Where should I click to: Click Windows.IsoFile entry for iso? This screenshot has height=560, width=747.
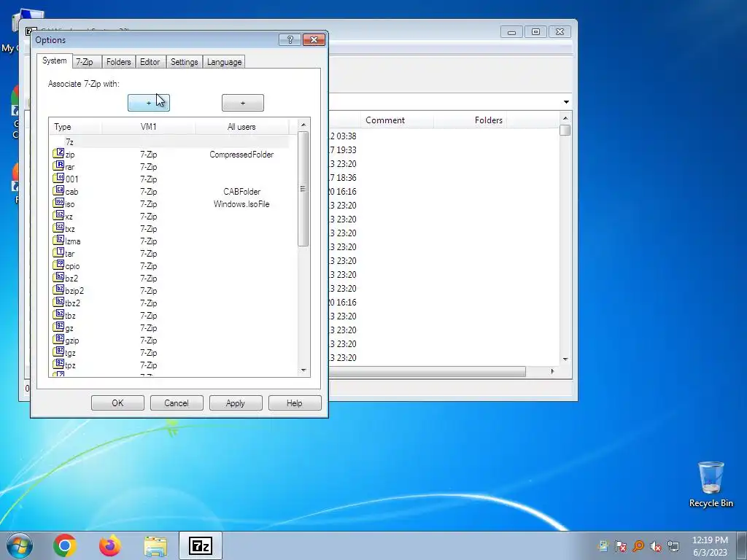(x=241, y=204)
